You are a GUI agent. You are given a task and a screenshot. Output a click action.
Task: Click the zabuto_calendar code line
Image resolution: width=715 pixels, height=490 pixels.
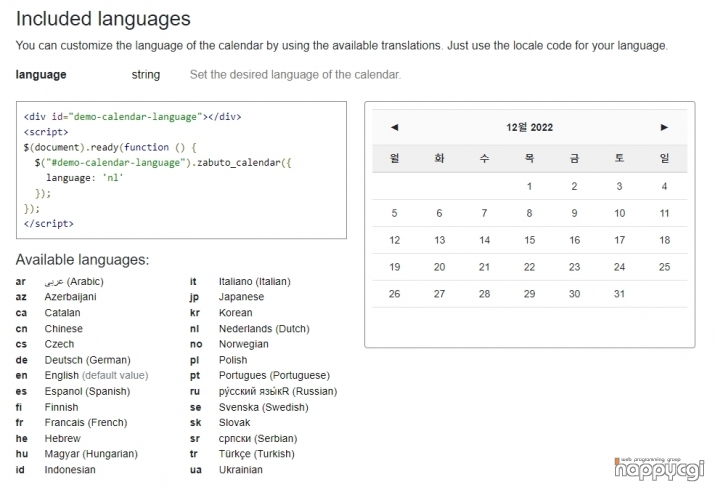click(x=163, y=163)
